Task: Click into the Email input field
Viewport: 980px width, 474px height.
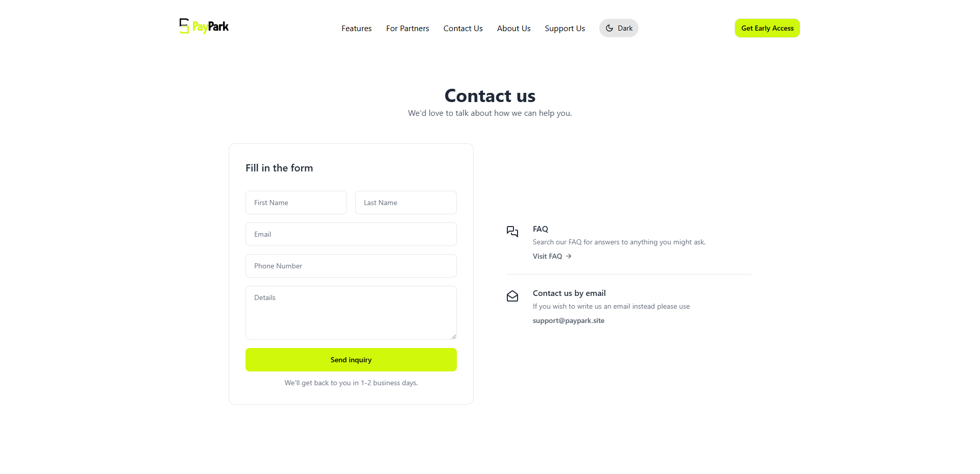Action: tap(351, 234)
